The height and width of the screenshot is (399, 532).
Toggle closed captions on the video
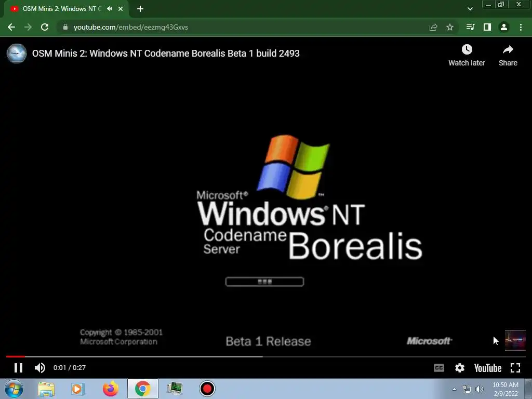click(x=438, y=368)
